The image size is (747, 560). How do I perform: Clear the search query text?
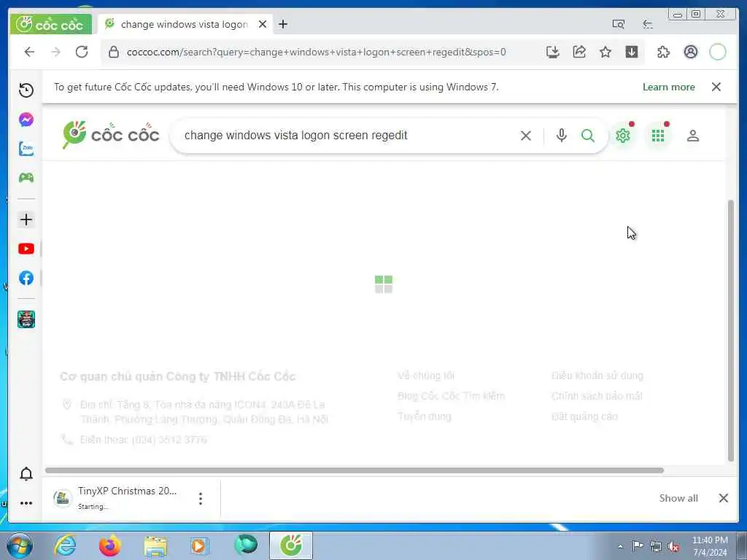526,136
